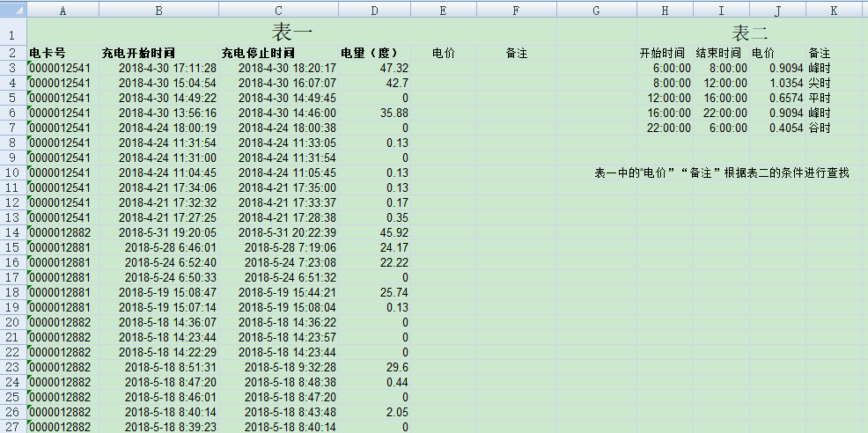Select the 0000012881 card cell in row 15
868x433 pixels.
tap(63, 247)
